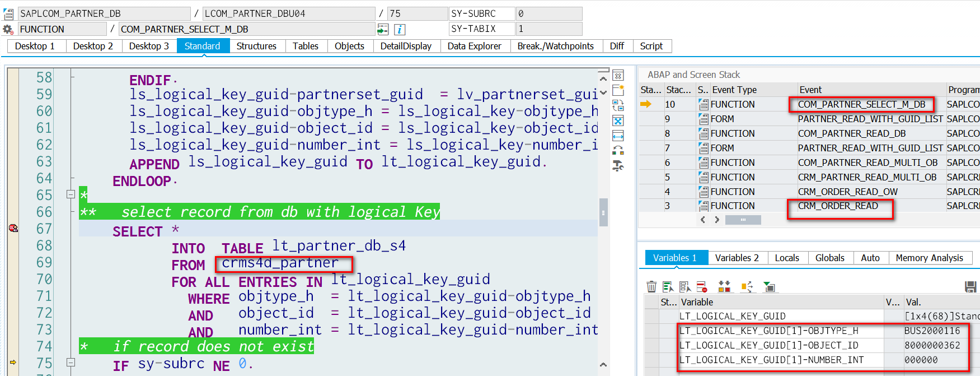Open the Objects tab

coord(349,46)
